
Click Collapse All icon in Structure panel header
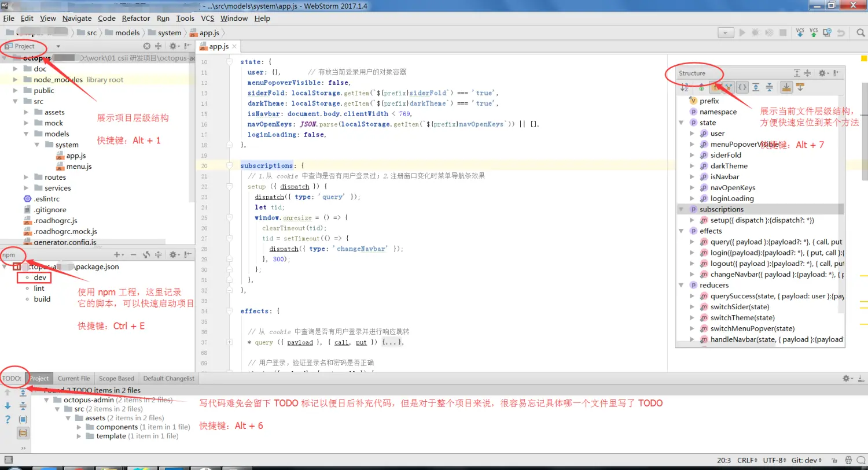pos(808,73)
